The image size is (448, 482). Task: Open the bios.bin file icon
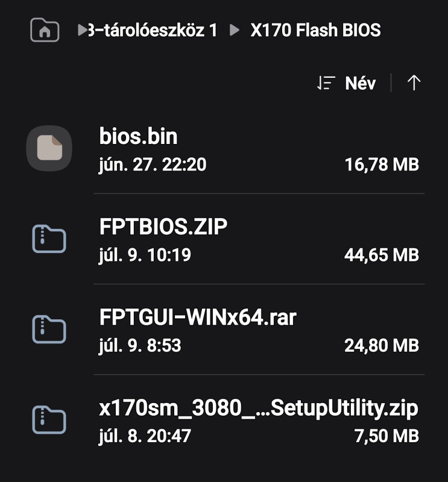(49, 148)
